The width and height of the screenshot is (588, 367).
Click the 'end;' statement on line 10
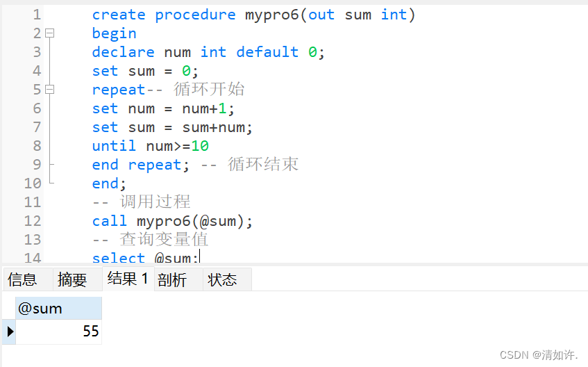click(109, 183)
